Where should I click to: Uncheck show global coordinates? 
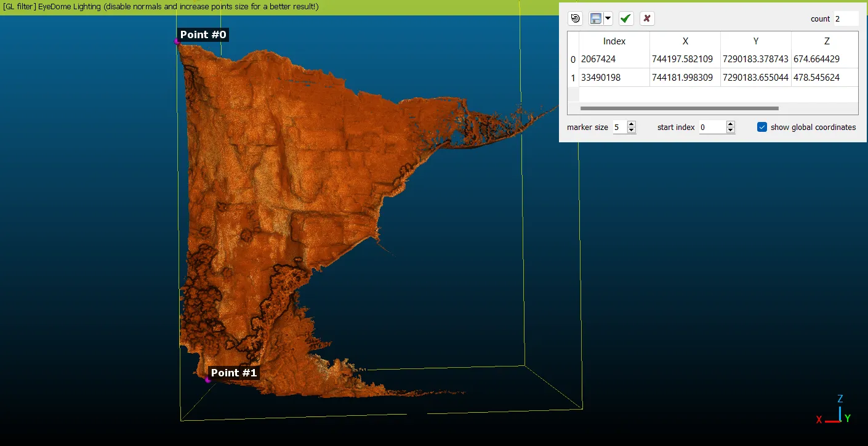pyautogui.click(x=762, y=127)
